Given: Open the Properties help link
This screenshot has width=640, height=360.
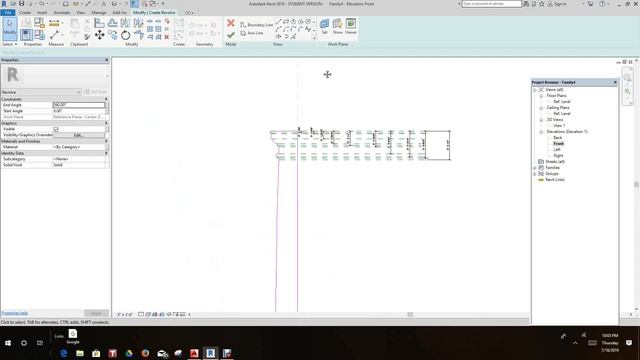Looking at the screenshot, I should point(14,313).
